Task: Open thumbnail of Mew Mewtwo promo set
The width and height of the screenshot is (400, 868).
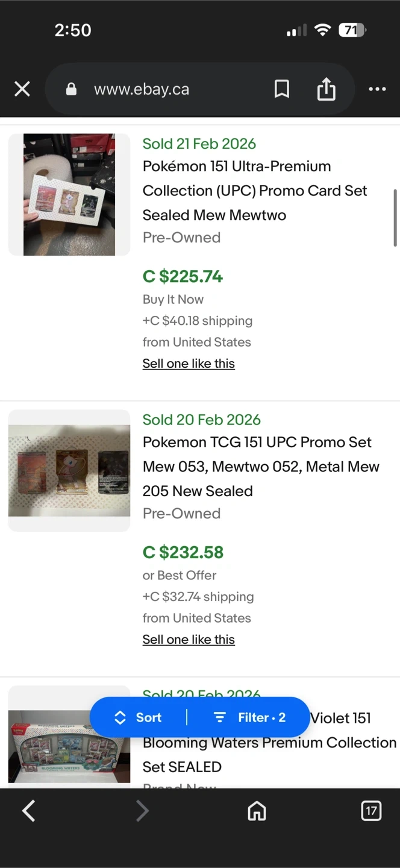Action: (69, 471)
